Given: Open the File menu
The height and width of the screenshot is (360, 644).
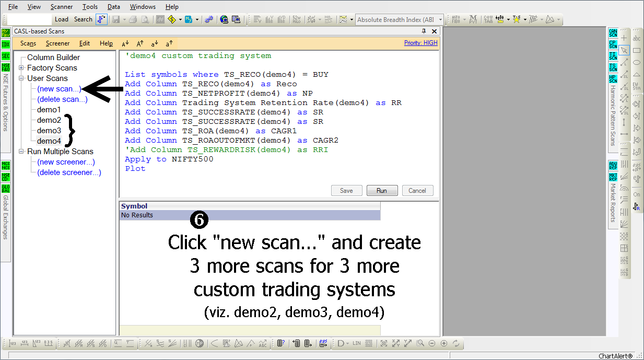Looking at the screenshot, I should 13,7.
